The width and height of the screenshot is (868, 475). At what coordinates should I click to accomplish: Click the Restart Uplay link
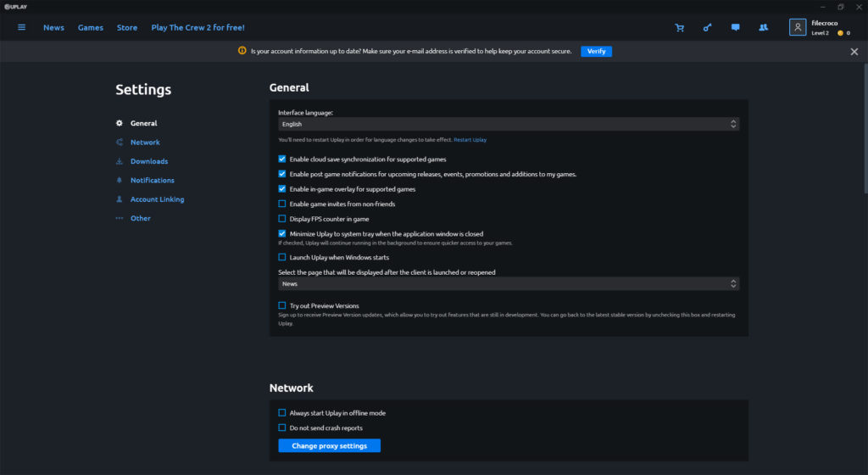(x=470, y=139)
